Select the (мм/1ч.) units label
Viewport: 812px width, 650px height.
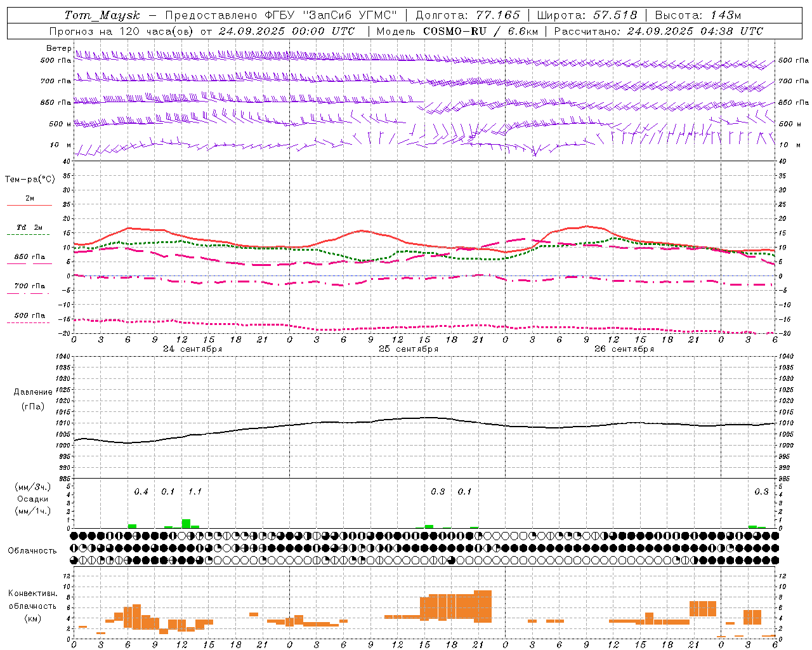(32, 511)
